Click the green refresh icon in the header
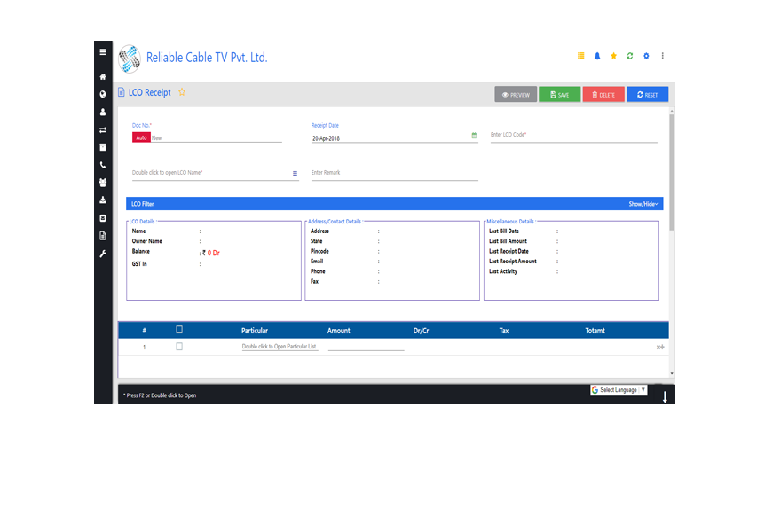Image resolution: width=765 pixels, height=532 pixels. click(630, 56)
